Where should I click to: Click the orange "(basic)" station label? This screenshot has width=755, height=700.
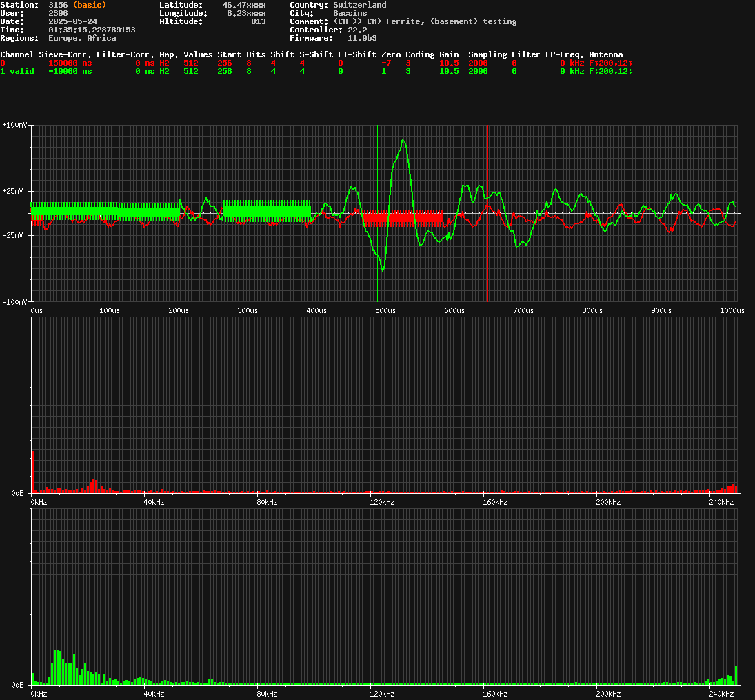click(x=90, y=5)
